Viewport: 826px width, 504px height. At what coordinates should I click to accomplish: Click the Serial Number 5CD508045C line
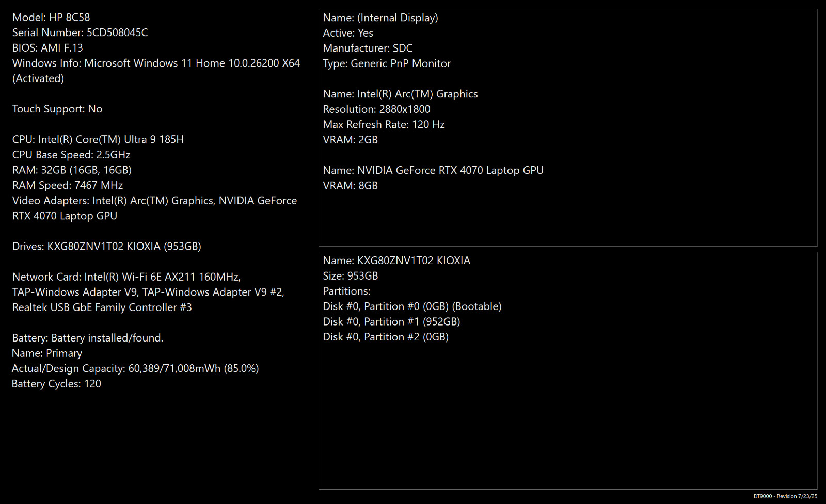80,32
